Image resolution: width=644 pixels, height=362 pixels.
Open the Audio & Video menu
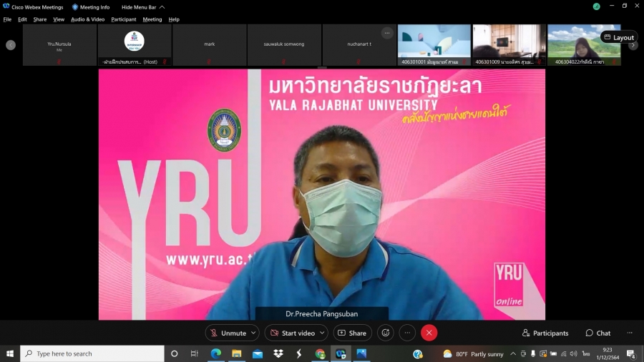coord(87,19)
